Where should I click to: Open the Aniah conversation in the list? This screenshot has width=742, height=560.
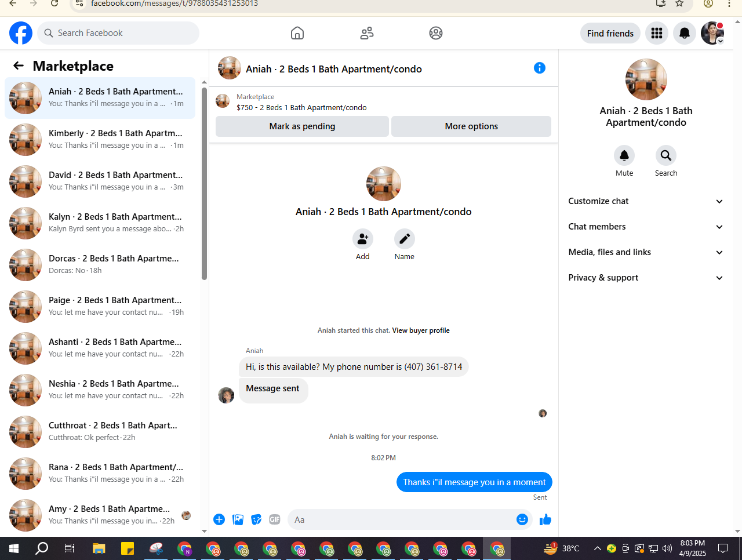[100, 97]
